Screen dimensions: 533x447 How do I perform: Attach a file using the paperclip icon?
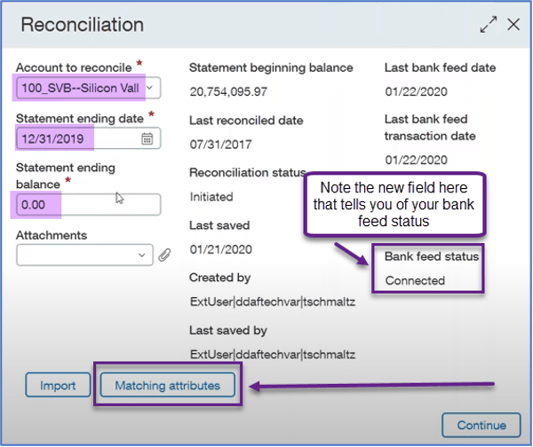tap(165, 255)
